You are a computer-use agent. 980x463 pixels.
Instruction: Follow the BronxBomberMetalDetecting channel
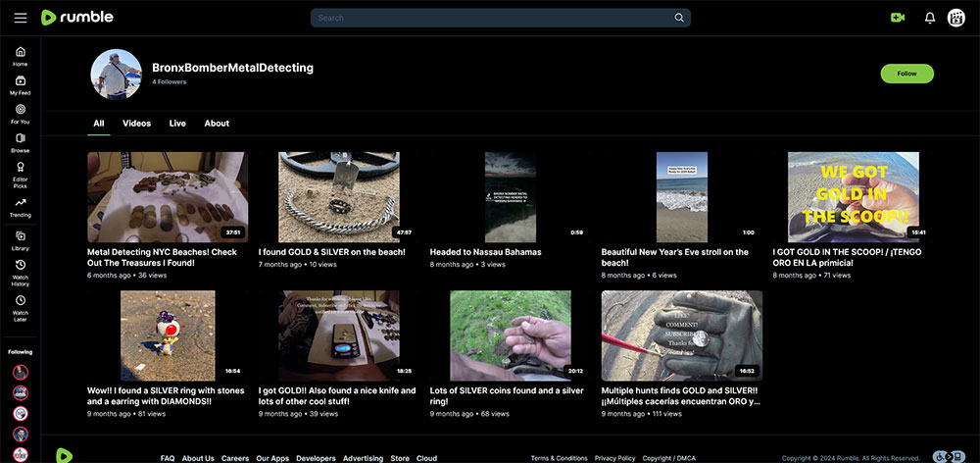tap(906, 74)
